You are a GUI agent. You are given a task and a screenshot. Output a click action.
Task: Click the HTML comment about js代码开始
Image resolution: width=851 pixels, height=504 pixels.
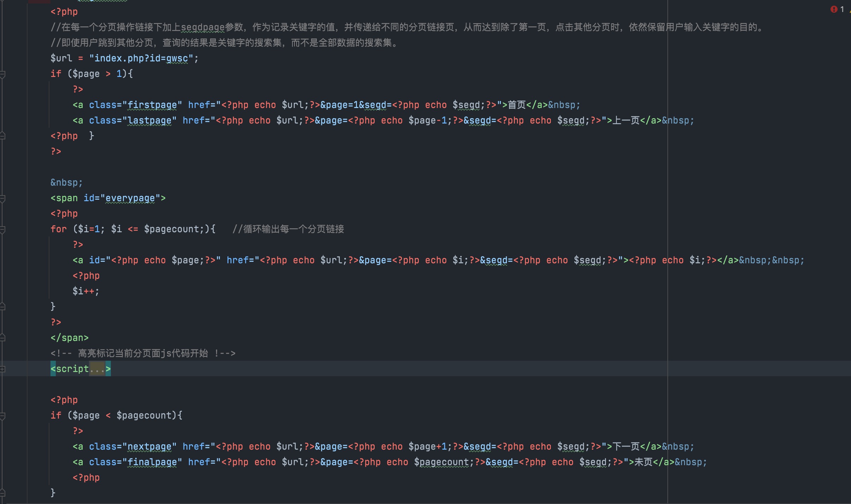click(143, 354)
